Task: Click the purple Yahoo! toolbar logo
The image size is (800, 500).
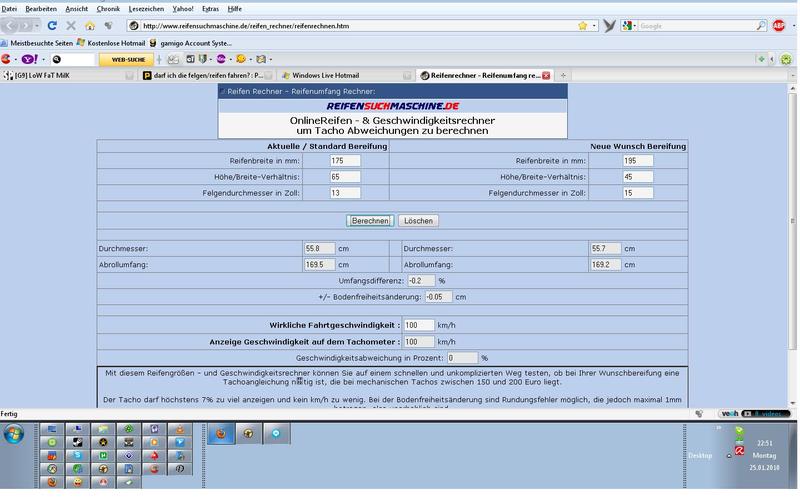Action: (x=30, y=59)
